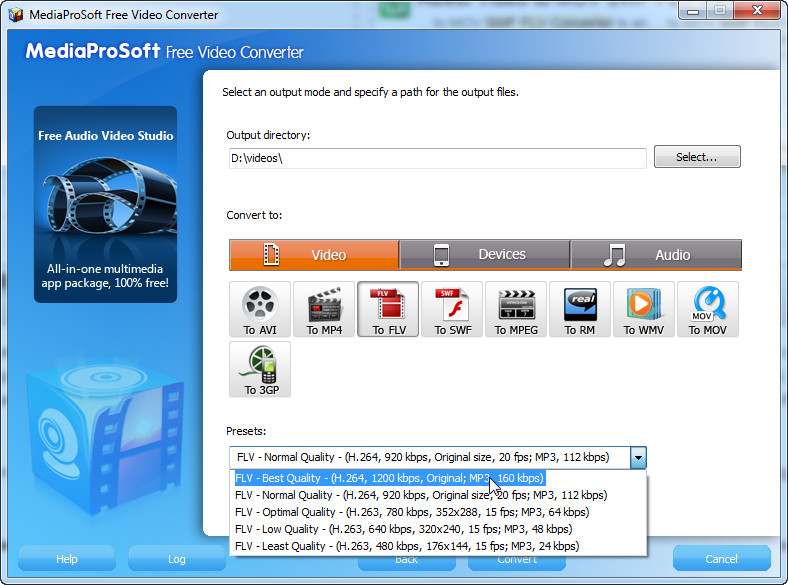Click Select... to browse output directory
This screenshot has height=585, width=788.
click(697, 157)
